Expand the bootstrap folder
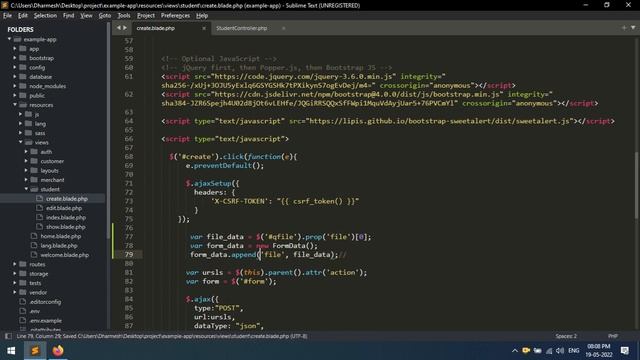 click(15, 58)
